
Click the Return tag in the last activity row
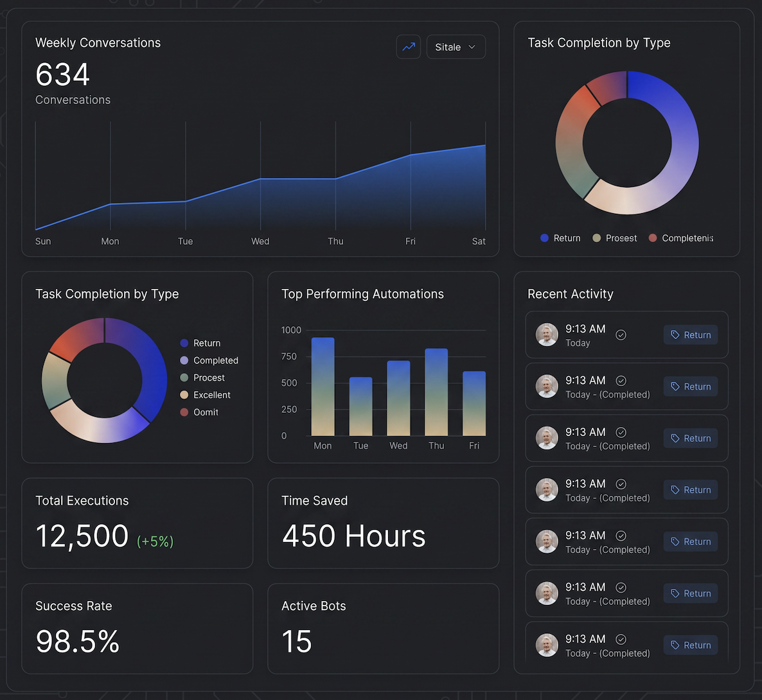click(x=691, y=645)
